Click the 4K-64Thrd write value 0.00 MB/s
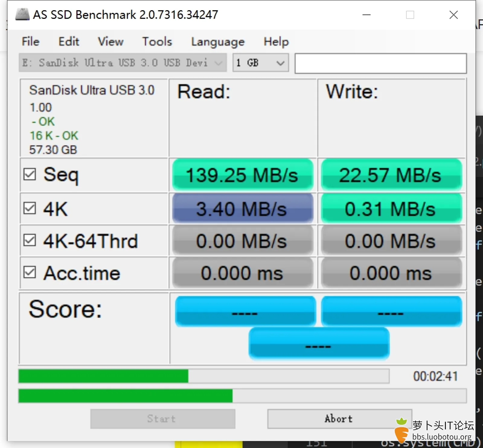 click(x=391, y=241)
